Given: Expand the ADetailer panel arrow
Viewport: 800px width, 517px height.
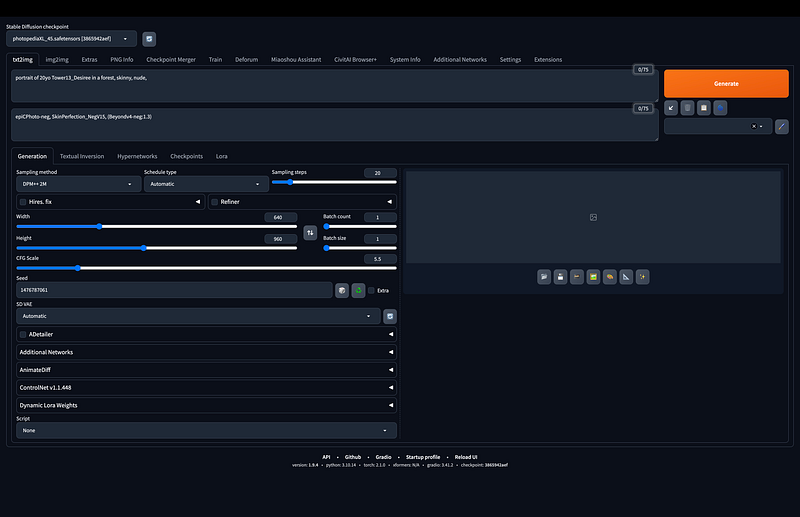Looking at the screenshot, I should tap(391, 334).
